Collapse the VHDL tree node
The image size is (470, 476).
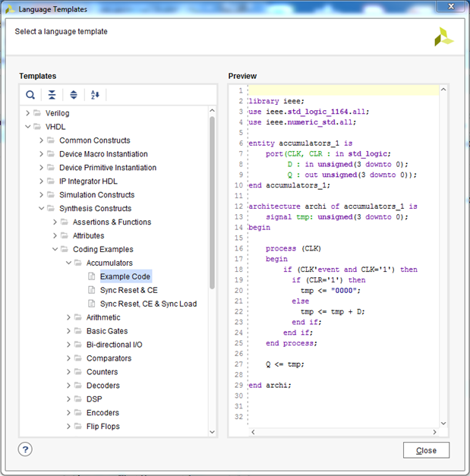[x=27, y=127]
